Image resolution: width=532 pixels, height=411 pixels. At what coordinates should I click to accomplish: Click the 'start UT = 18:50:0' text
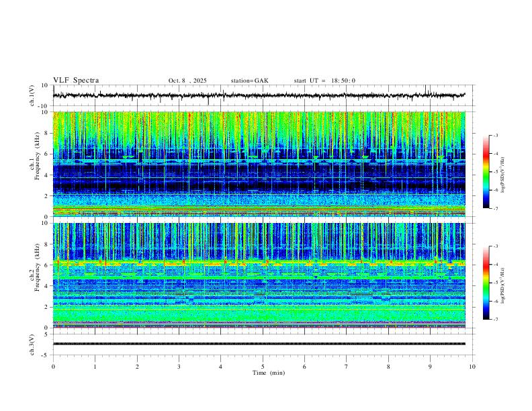pos(324,81)
